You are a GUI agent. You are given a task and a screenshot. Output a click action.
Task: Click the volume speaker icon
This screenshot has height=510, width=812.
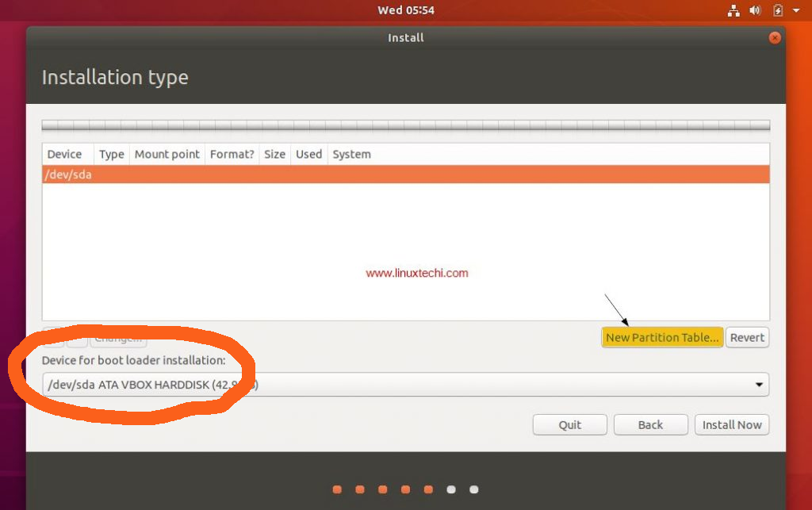pos(755,10)
